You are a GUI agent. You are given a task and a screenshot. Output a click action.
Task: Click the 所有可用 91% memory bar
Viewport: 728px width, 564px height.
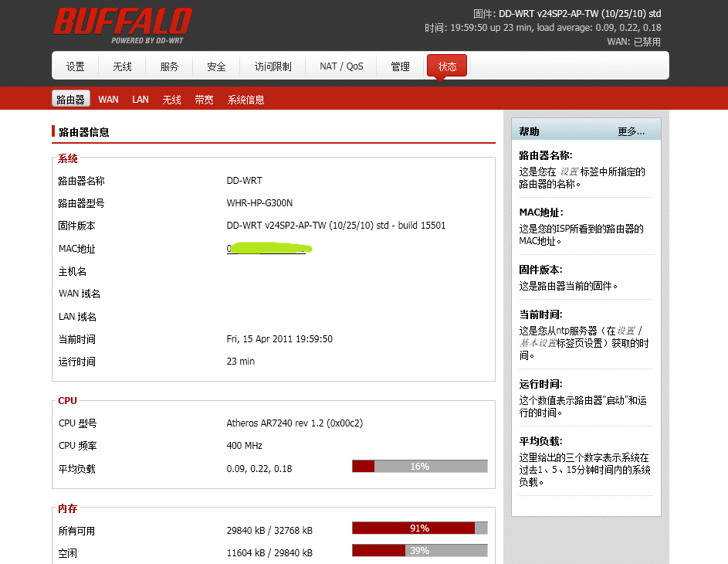tap(420, 528)
